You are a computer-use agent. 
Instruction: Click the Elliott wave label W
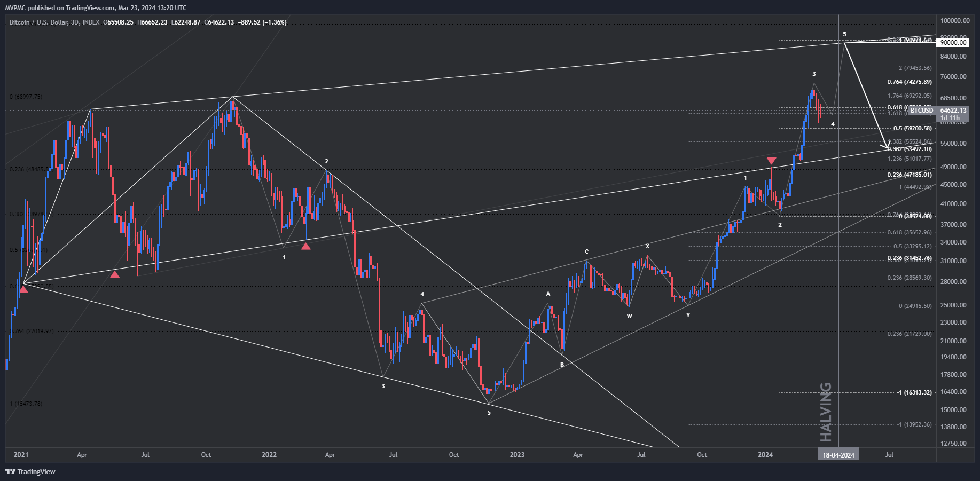tap(629, 316)
